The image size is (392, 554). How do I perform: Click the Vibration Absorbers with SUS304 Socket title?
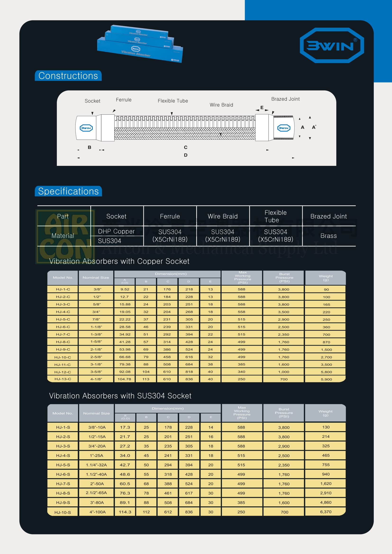coord(120,396)
